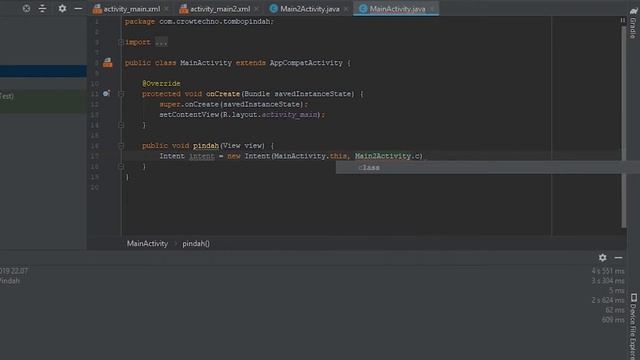The image size is (640, 360).
Task: Close the MainActivity.java tab
Action: pyautogui.click(x=432, y=9)
